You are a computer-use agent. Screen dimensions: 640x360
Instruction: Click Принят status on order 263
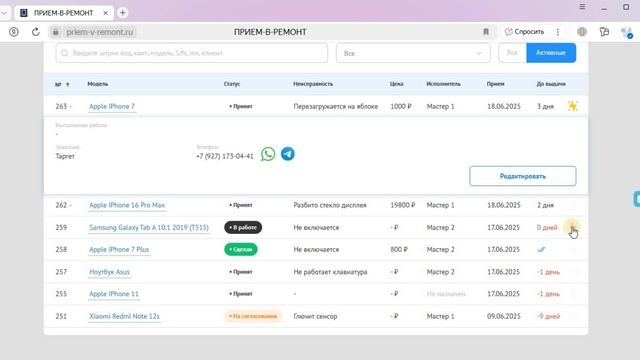click(241, 106)
